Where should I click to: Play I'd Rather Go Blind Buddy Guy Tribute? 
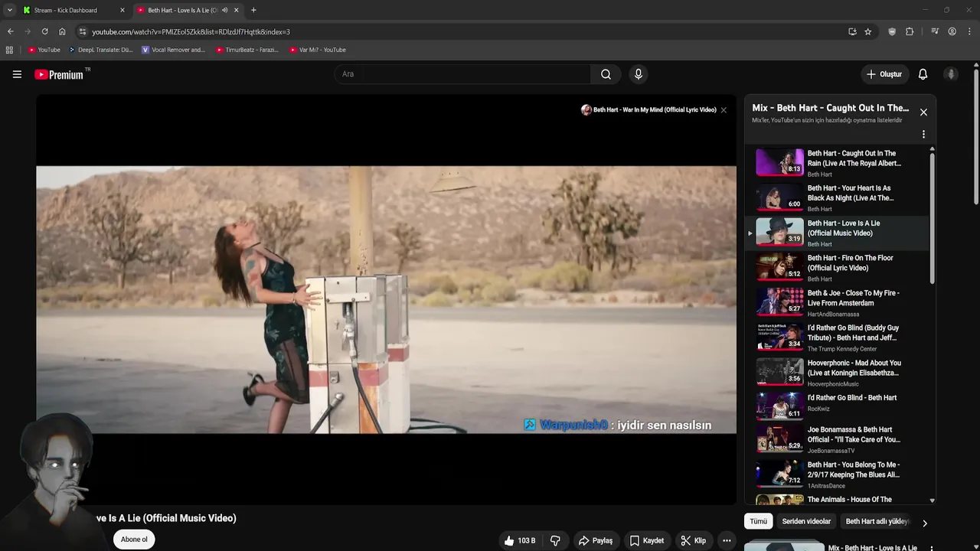[780, 337]
